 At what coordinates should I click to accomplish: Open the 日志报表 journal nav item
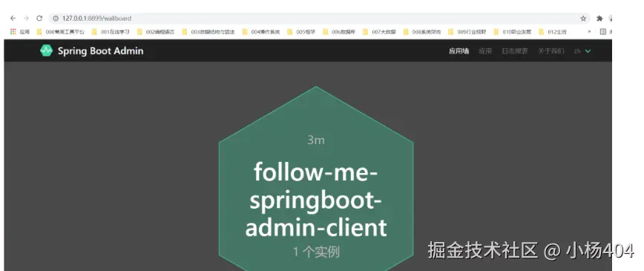point(515,51)
